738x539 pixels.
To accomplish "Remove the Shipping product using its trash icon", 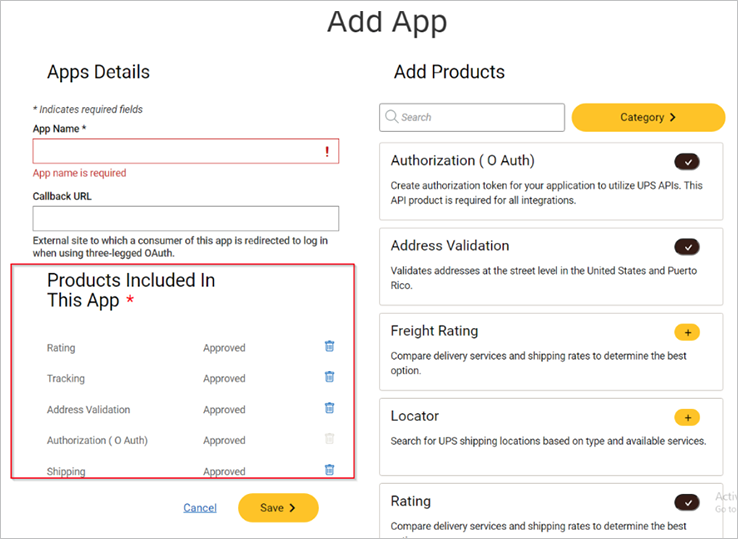I will coord(329,469).
